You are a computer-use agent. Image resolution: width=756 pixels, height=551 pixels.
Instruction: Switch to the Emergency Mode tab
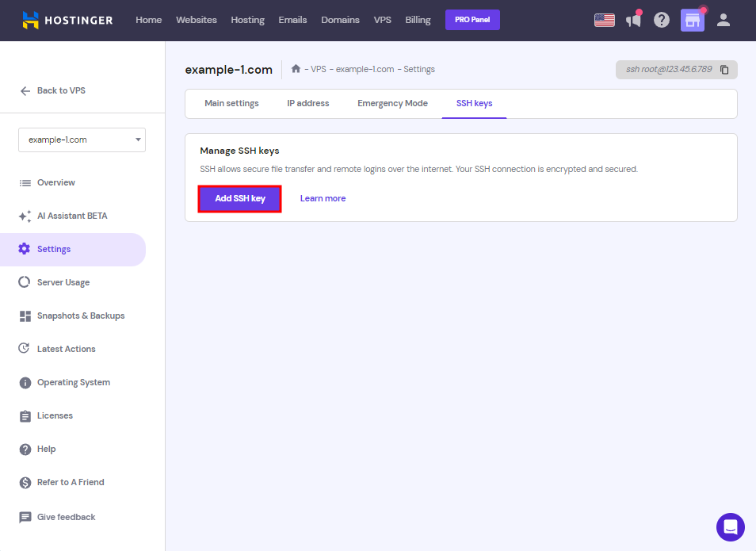392,103
